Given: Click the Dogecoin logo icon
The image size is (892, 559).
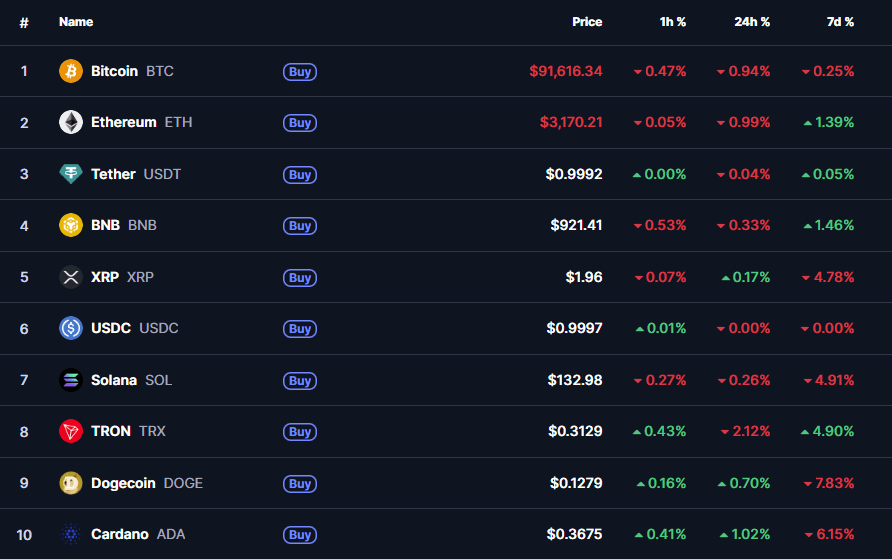Looking at the screenshot, I should pyautogui.click(x=71, y=483).
